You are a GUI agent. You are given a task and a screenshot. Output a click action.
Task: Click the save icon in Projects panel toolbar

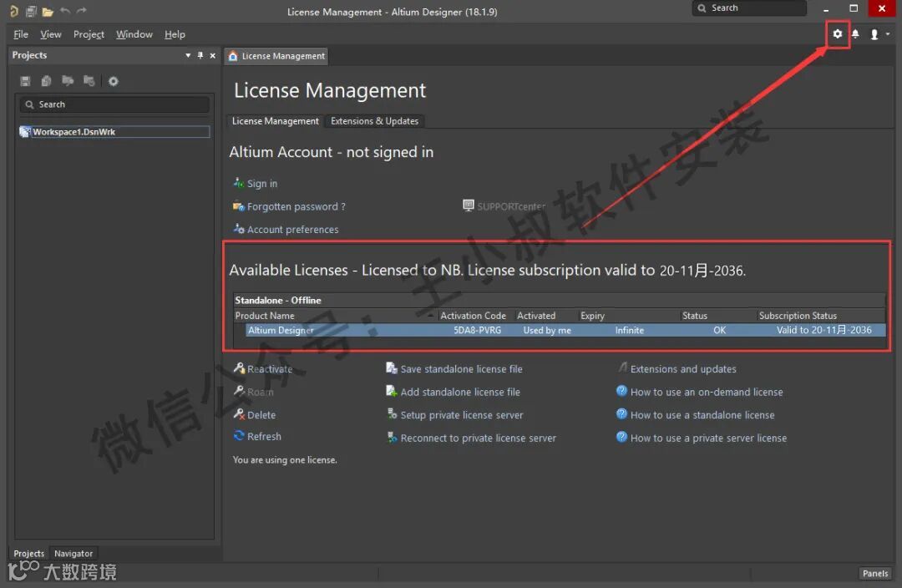click(x=25, y=81)
